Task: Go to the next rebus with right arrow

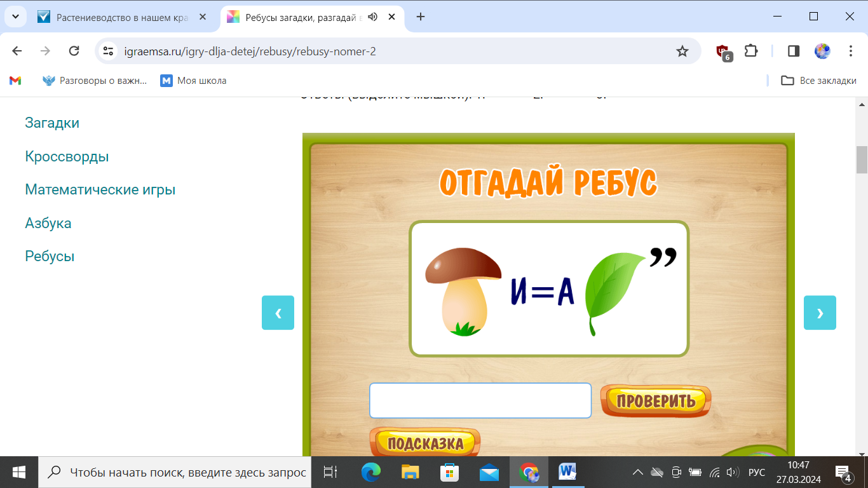Action: coord(820,313)
